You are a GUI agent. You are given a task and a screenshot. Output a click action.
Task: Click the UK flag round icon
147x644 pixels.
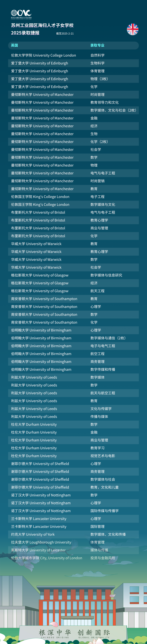point(132,29)
